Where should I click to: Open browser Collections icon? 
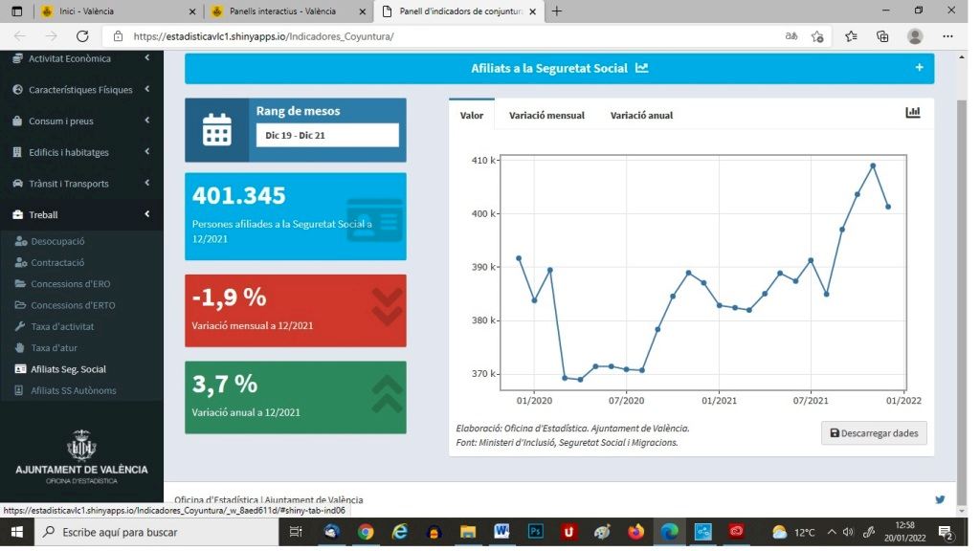[x=882, y=36]
